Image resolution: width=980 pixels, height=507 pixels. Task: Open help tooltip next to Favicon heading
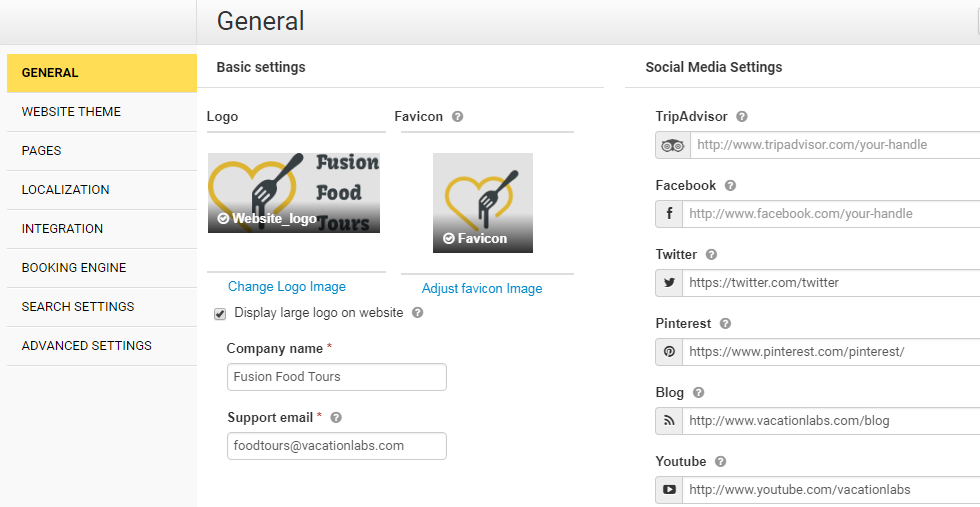[x=457, y=117]
